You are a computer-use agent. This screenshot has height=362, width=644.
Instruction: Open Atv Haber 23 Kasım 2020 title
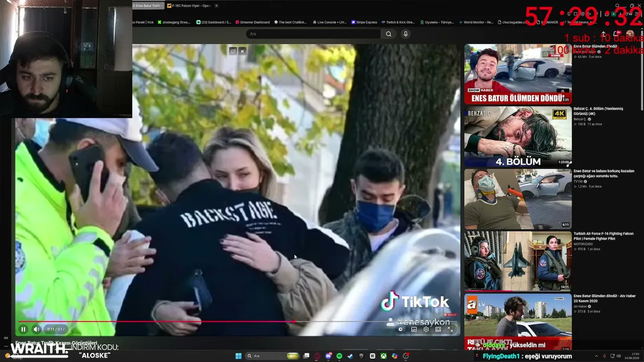coord(605,298)
